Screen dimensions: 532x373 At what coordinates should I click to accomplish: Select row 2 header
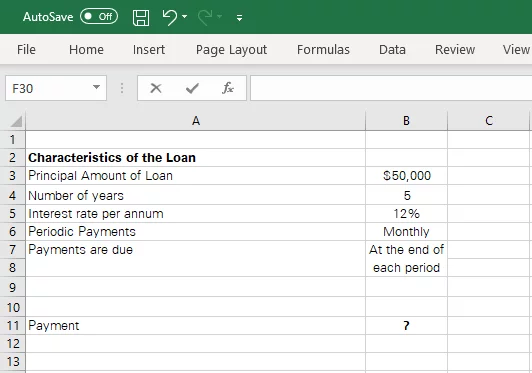[x=13, y=157]
